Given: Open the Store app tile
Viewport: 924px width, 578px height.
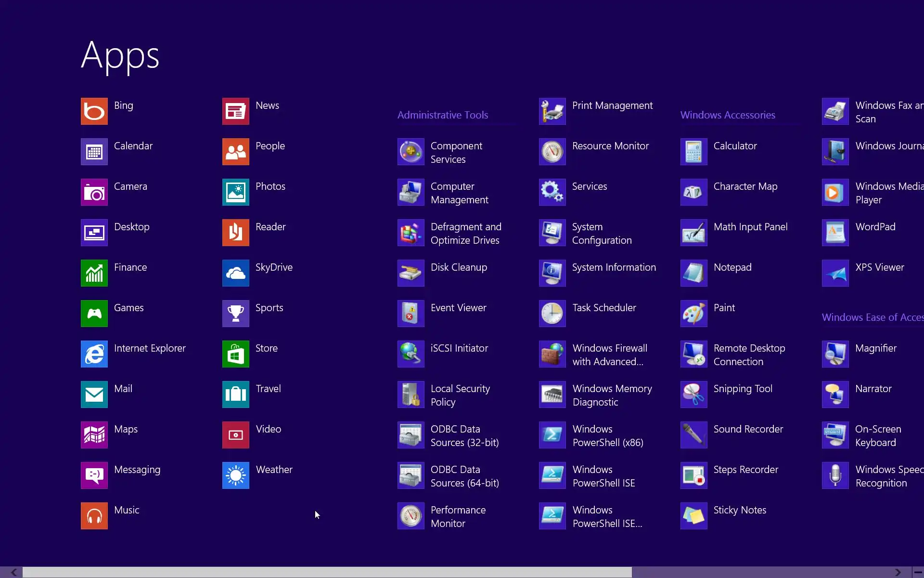Looking at the screenshot, I should 235,354.
